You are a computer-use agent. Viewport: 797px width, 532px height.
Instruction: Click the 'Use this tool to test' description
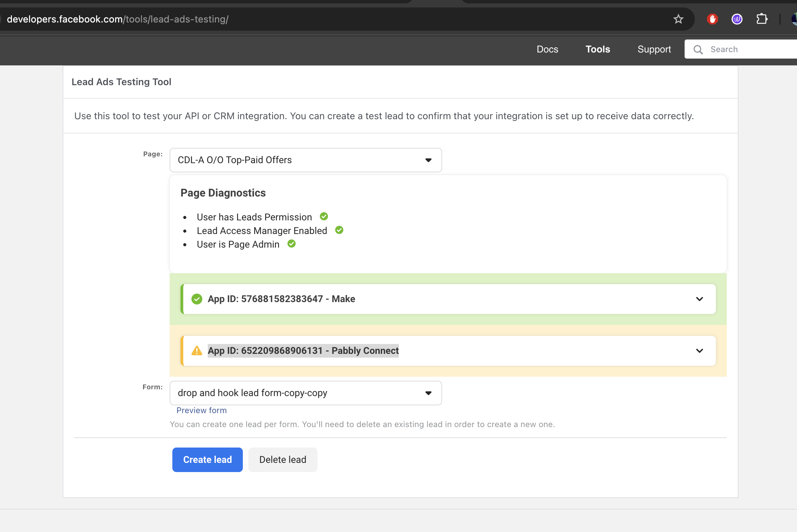(x=384, y=116)
